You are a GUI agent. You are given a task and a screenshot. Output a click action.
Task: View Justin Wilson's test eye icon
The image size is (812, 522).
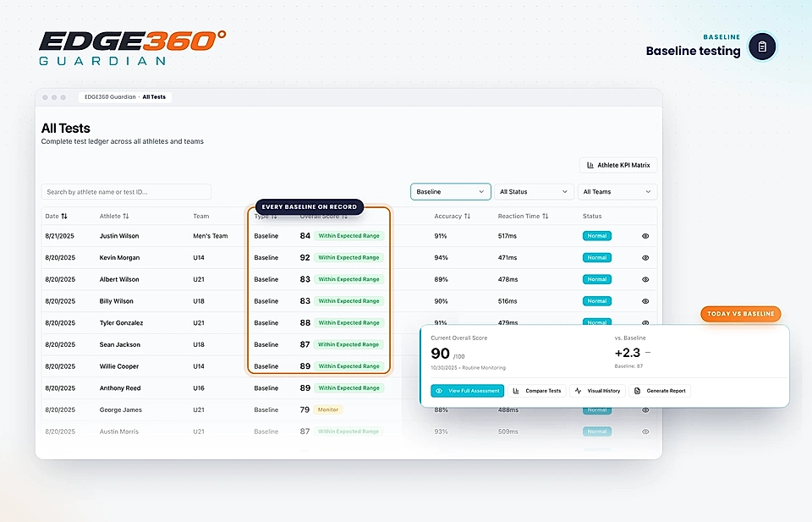tap(645, 236)
